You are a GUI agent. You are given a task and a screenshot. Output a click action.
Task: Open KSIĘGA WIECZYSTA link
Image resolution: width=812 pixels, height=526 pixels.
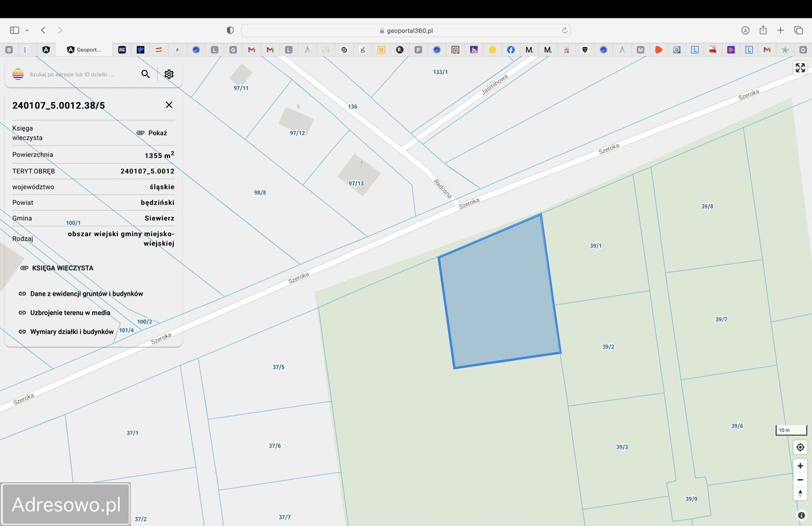click(62, 268)
